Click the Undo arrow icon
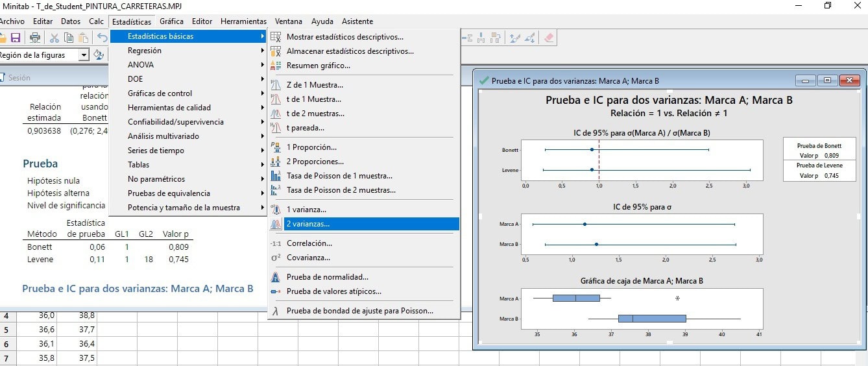This screenshot has width=868, height=366. click(102, 38)
